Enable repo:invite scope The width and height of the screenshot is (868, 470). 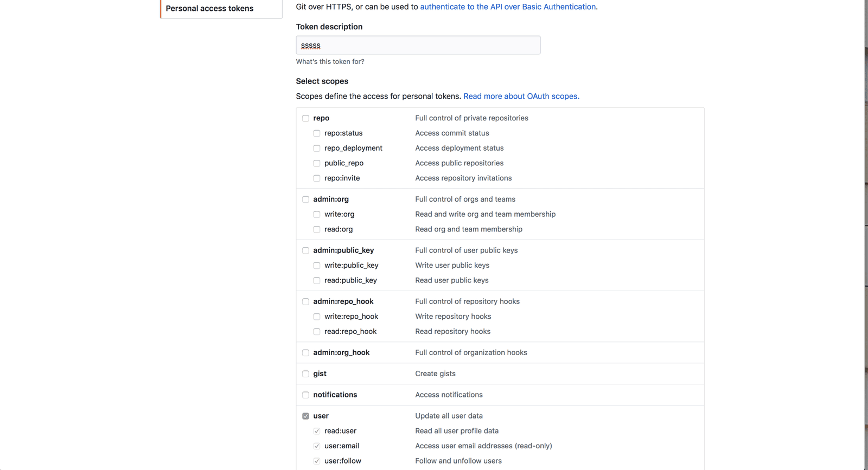317,178
